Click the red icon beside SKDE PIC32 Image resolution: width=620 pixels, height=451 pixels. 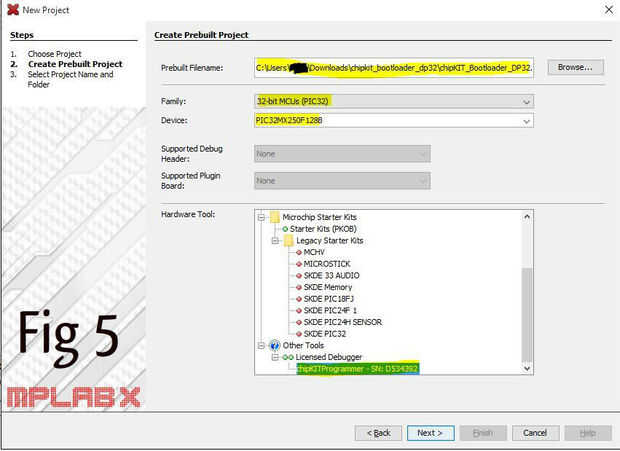[299, 334]
